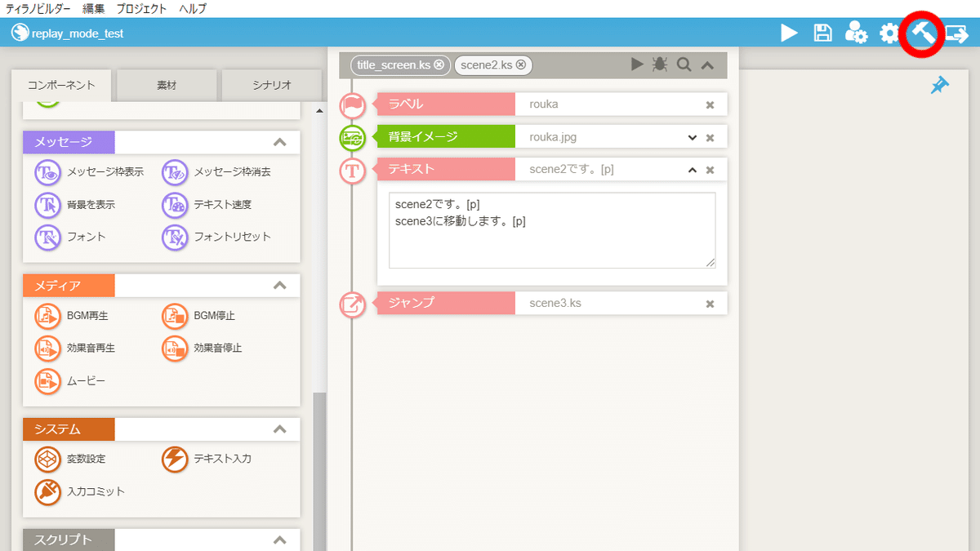Switch to the 素材 tab

click(x=167, y=85)
